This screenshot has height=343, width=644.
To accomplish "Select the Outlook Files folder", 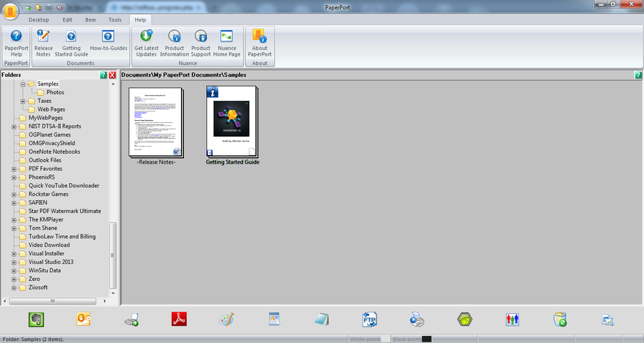I will 45,160.
